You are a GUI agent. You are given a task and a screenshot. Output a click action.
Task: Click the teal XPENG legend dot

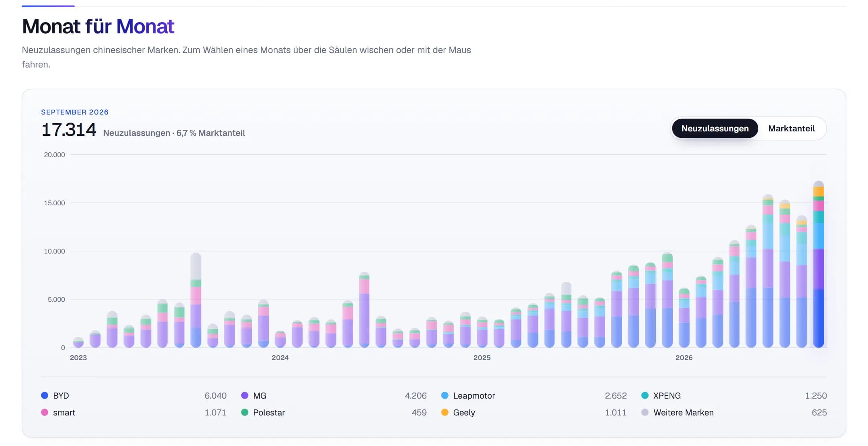click(645, 395)
